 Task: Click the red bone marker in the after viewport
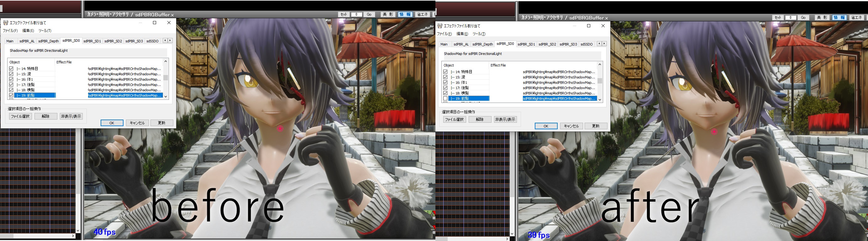pyautogui.click(x=714, y=131)
